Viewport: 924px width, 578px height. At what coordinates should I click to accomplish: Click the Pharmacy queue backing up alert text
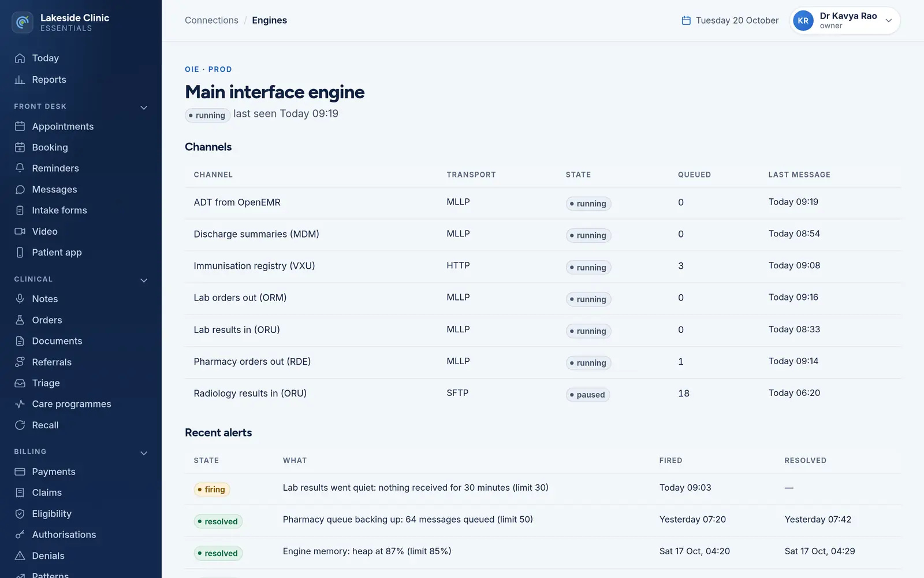(x=408, y=520)
